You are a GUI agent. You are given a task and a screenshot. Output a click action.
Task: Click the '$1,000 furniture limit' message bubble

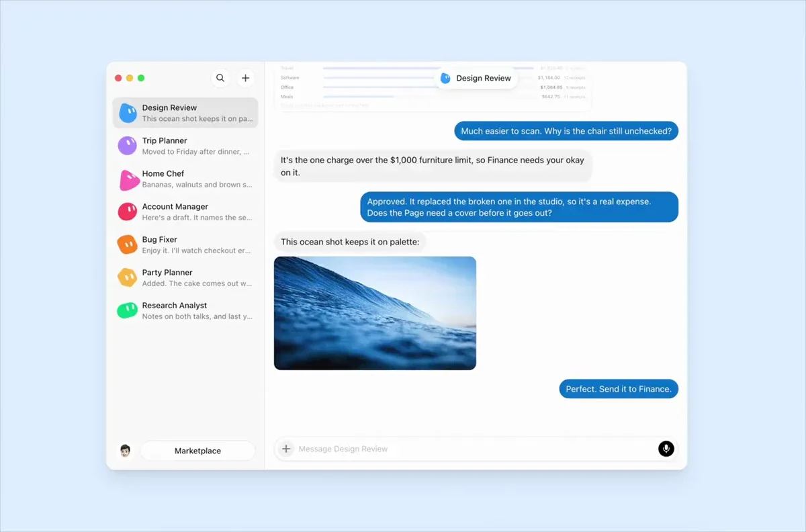[433, 166]
